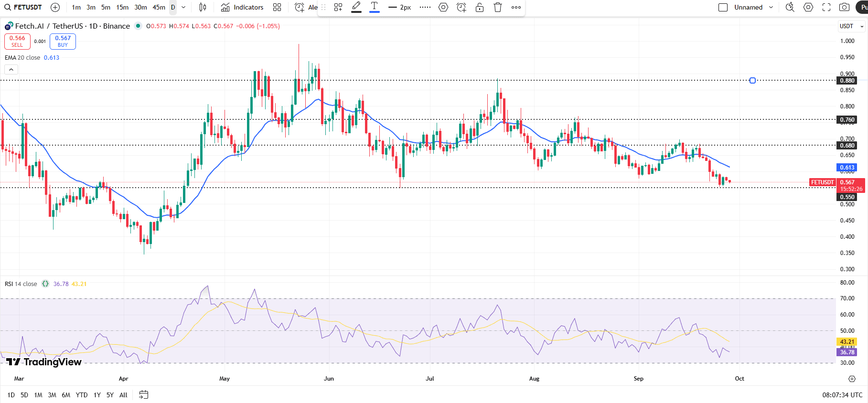Select the 45m timeframe
The height and width of the screenshot is (403, 868).
tap(159, 7)
